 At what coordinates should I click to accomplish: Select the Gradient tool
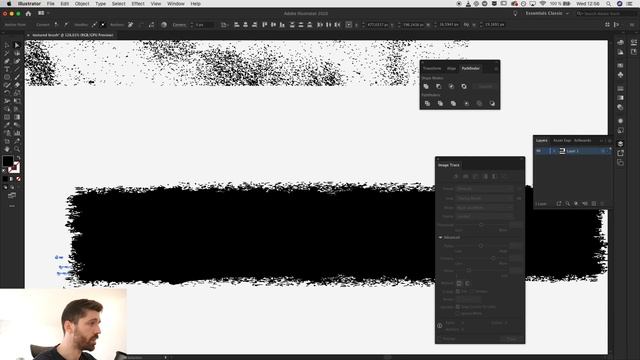[x=17, y=117]
